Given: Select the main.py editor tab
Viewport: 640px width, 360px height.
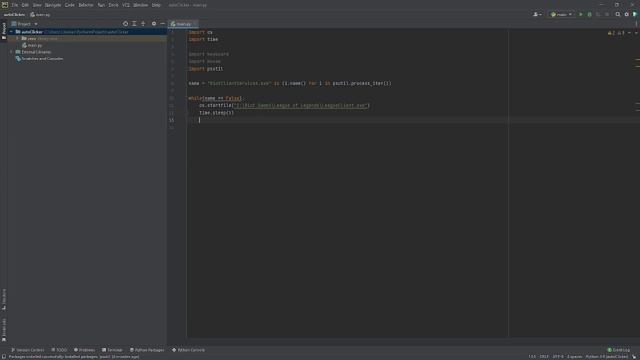Looking at the screenshot, I should [x=182, y=24].
